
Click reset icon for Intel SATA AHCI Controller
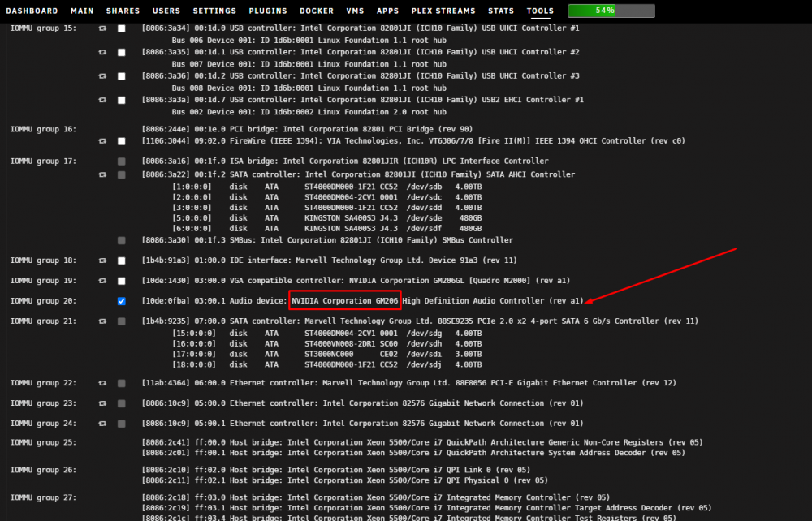(102, 174)
